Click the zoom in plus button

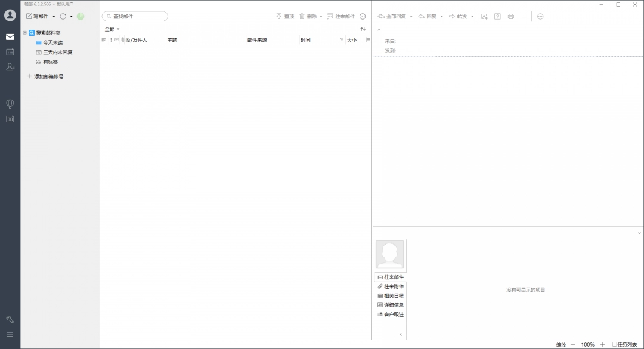tap(602, 344)
